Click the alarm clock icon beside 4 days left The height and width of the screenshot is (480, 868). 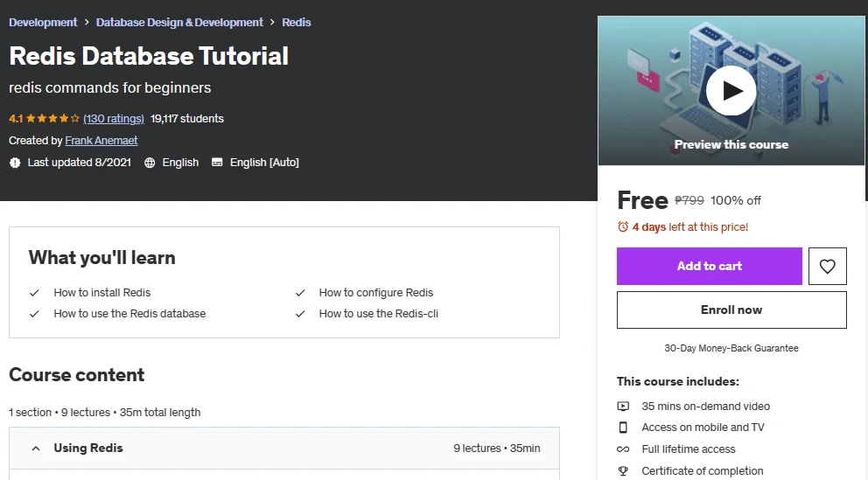click(623, 226)
